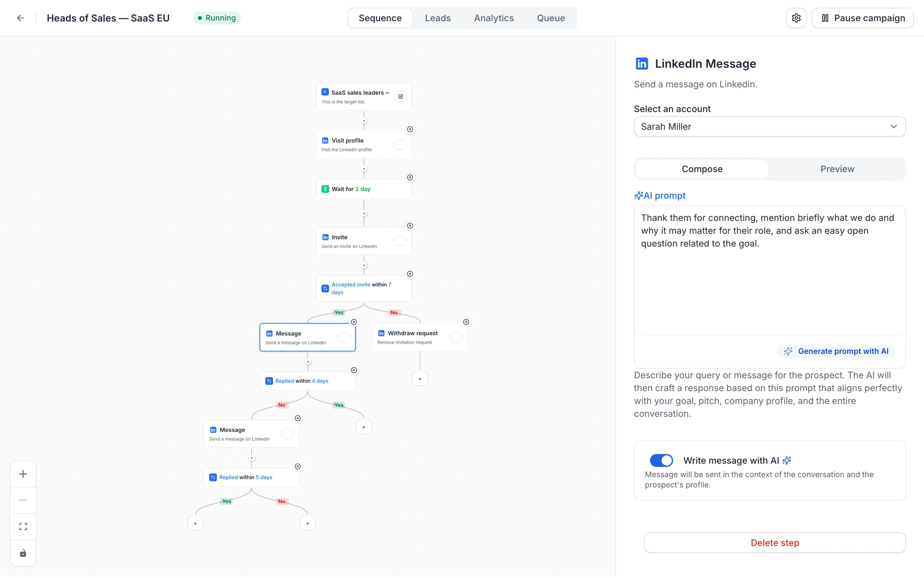Select the Compose tab

[702, 169]
